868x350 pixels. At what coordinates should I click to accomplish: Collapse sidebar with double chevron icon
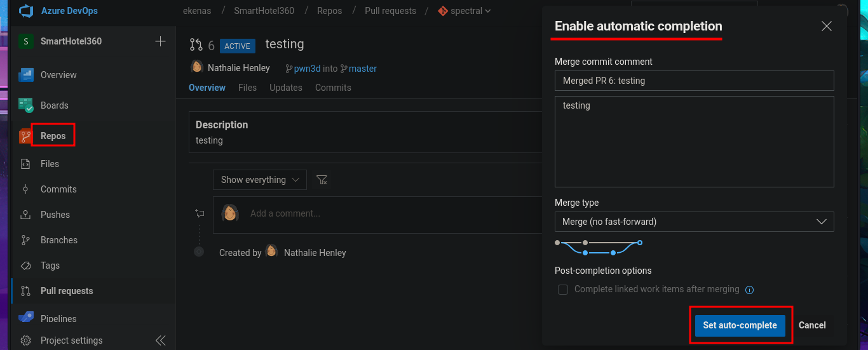click(160, 340)
